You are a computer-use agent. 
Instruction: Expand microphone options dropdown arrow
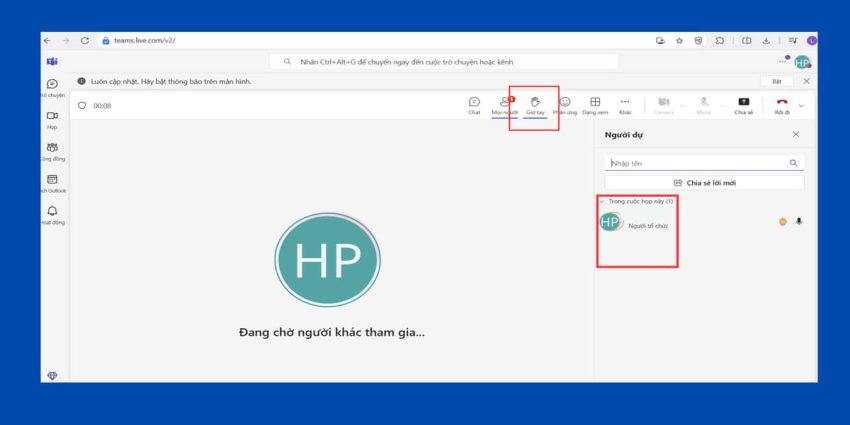coord(722,105)
